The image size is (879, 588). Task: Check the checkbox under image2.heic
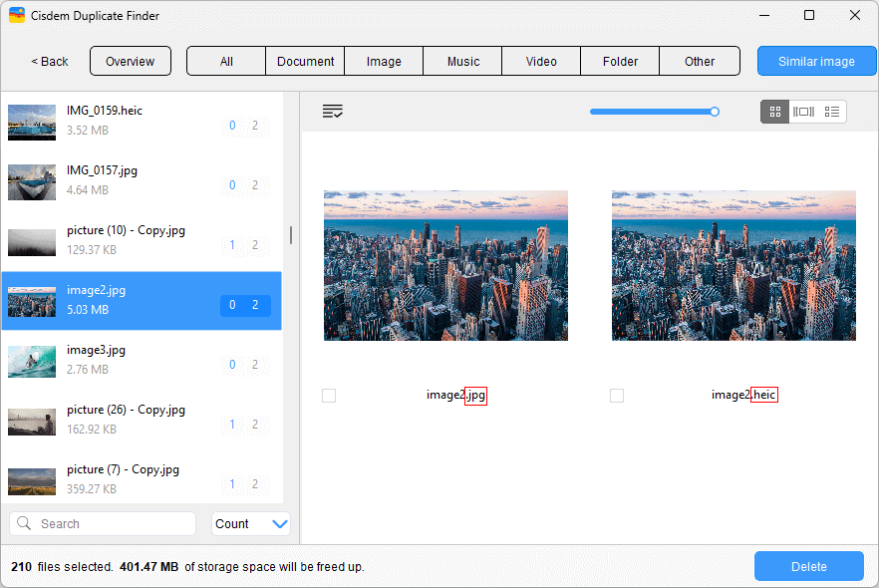coord(616,396)
